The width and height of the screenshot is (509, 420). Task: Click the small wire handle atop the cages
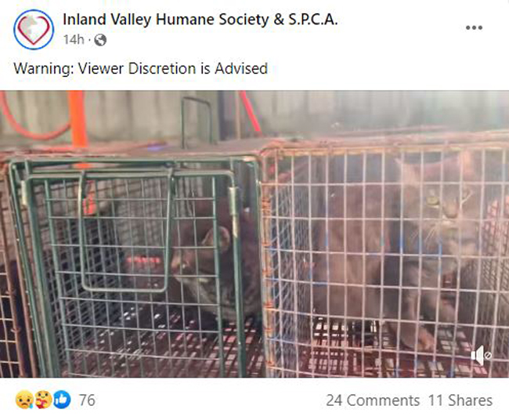[x=197, y=121]
